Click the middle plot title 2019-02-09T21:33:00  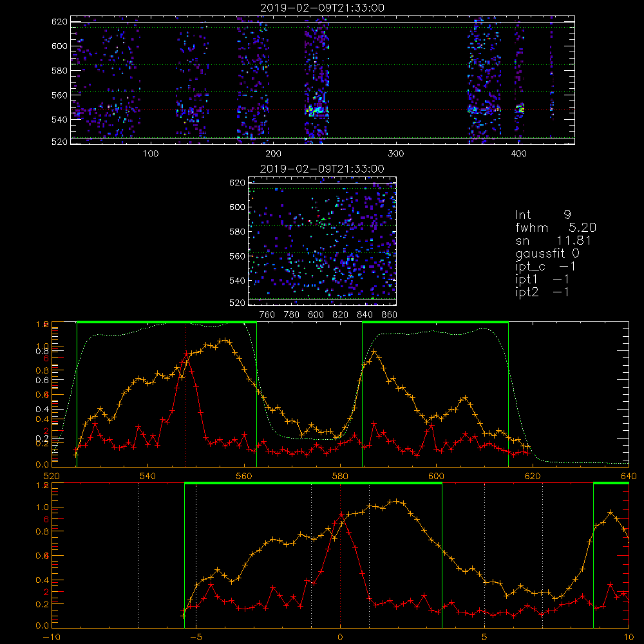(x=323, y=169)
